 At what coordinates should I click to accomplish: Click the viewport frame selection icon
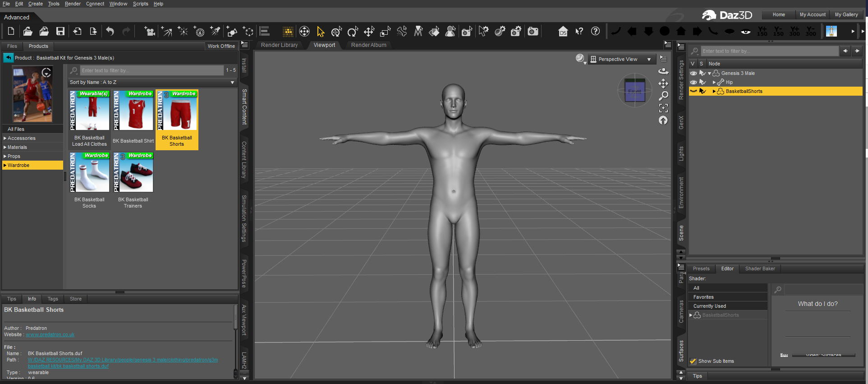pos(663,108)
